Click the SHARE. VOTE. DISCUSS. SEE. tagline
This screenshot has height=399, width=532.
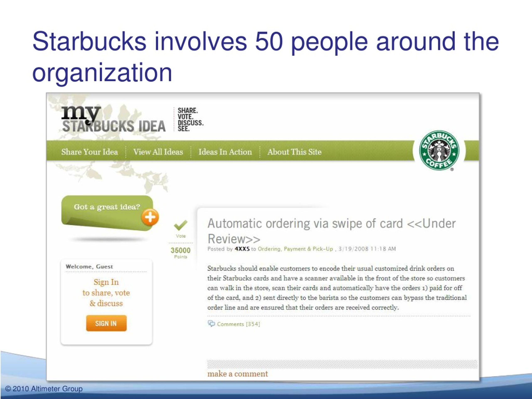(191, 119)
